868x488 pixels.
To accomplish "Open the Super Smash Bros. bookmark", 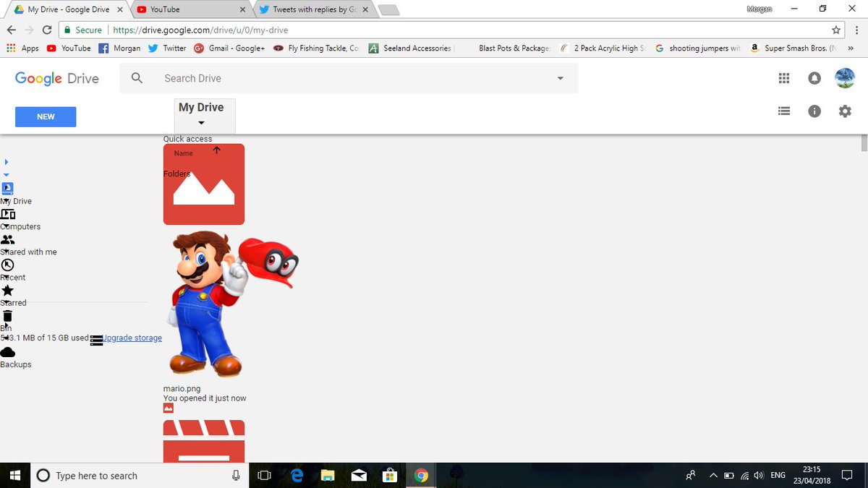I will click(x=793, y=48).
